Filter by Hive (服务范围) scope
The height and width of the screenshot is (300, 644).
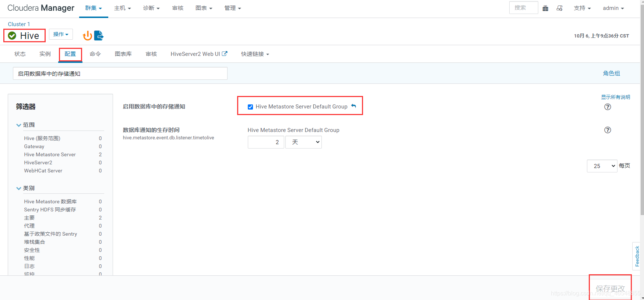42,138
